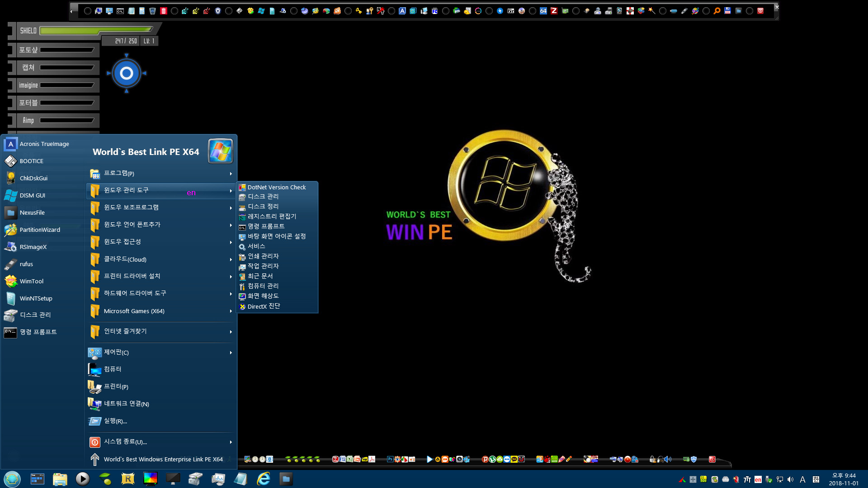
Task: Expand the 하드웨어 드라이버 도구 folder
Action: point(161,293)
